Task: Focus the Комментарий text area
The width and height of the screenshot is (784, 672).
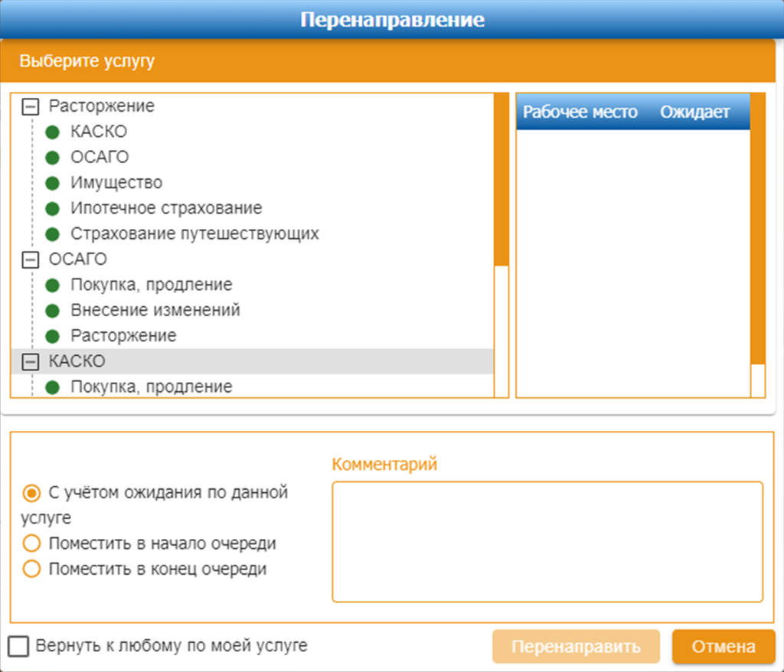Action: click(x=547, y=542)
